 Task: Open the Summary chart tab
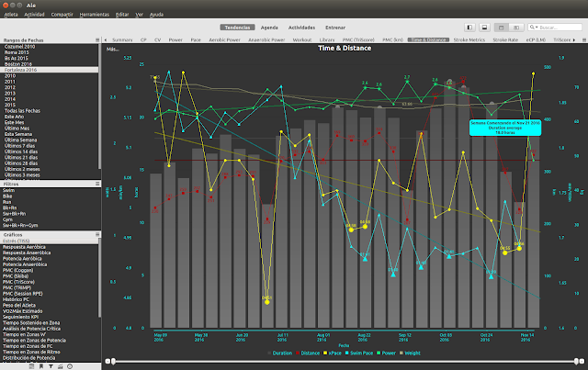click(122, 39)
